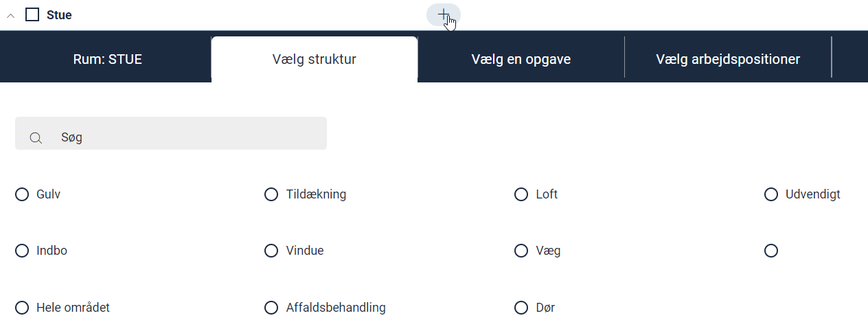The image size is (868, 331).
Task: Select the Loft radio button
Action: [x=521, y=194]
